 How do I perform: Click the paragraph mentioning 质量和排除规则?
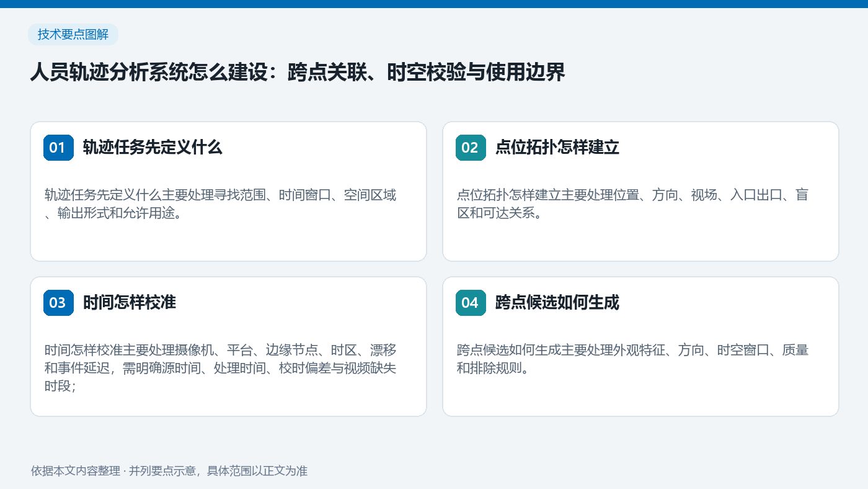click(x=632, y=359)
